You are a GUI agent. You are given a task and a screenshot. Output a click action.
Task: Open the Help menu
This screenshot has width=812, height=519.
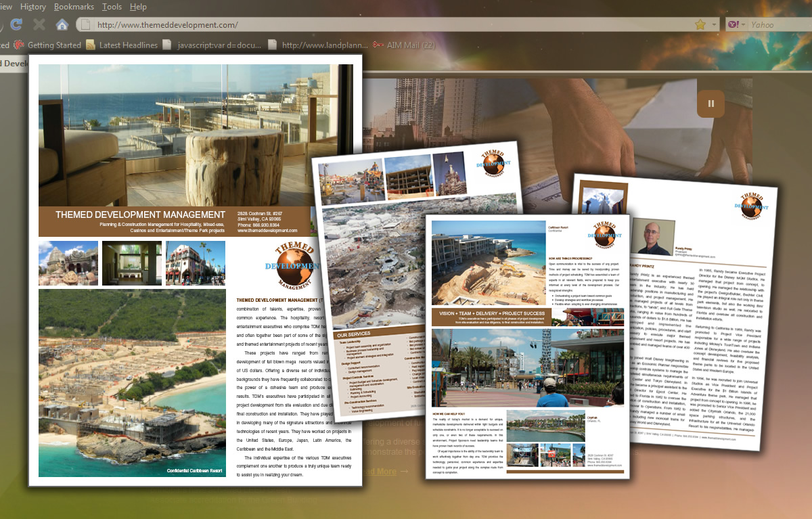tap(138, 7)
